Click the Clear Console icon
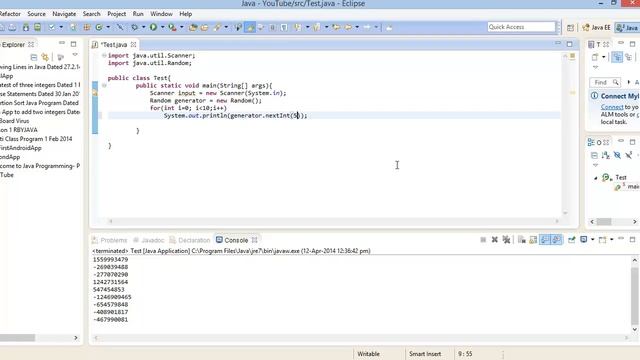 coord(522,240)
